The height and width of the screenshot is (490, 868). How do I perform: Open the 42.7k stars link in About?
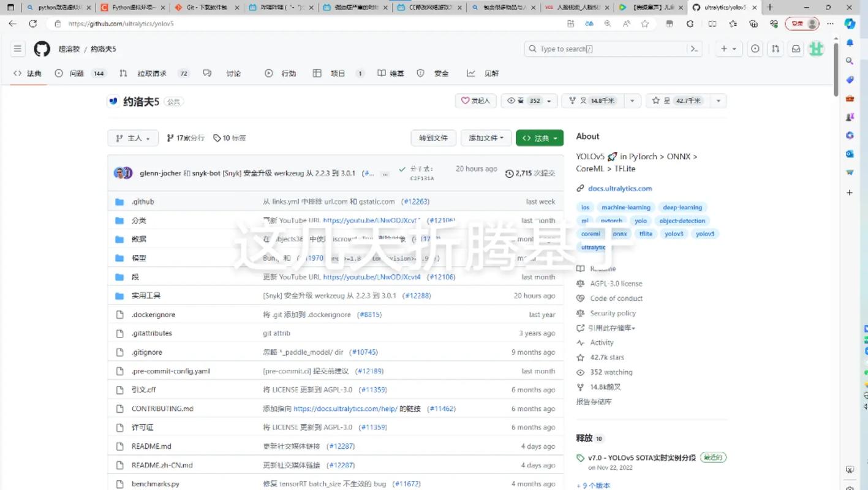pos(607,357)
